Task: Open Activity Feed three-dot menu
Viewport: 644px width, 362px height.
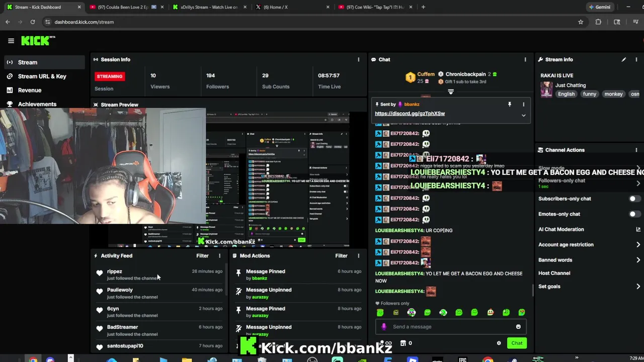Action: [219, 255]
